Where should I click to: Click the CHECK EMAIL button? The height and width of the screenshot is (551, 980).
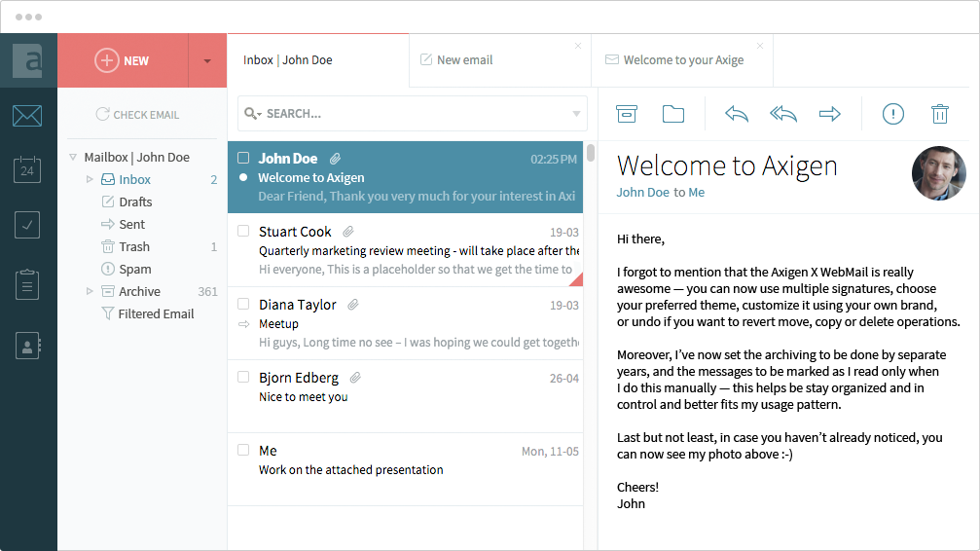[137, 115]
